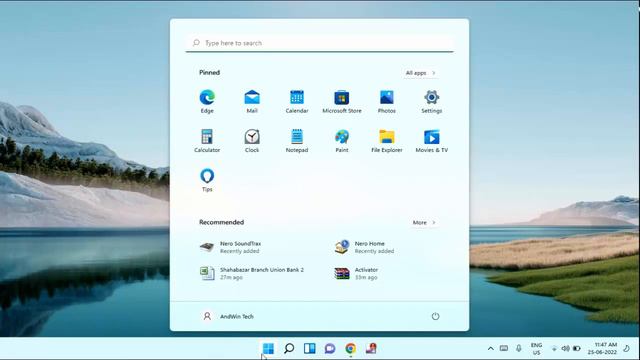This screenshot has height=360, width=640.
Task: Open the touch keyboard tray icon
Action: point(504,348)
